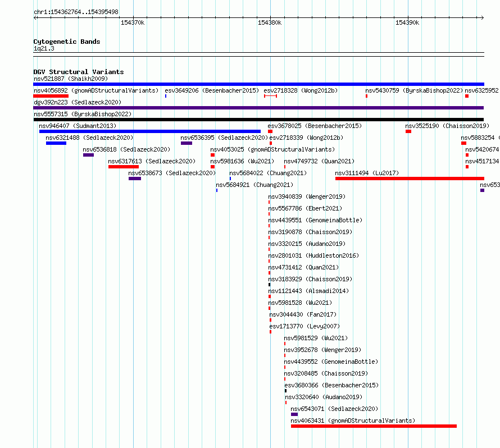
Task: Click the 154380k ruler position label
Action: click(270, 22)
